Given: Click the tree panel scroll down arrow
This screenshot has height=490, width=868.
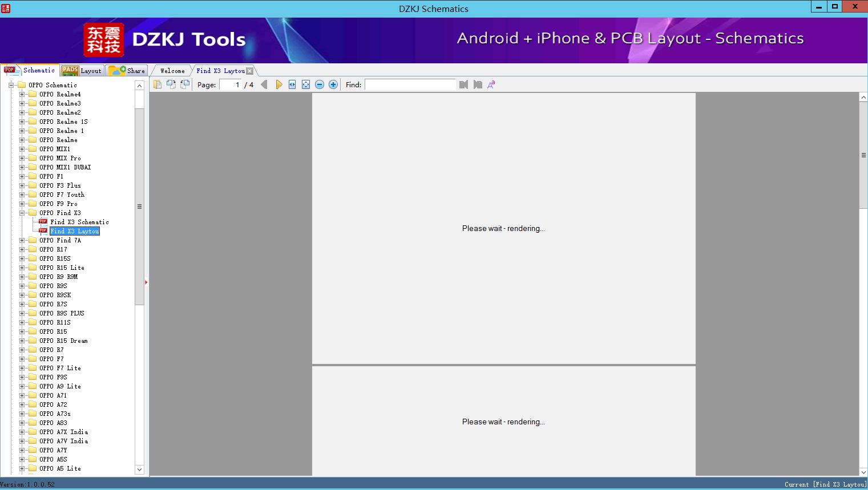Looking at the screenshot, I should click(139, 469).
